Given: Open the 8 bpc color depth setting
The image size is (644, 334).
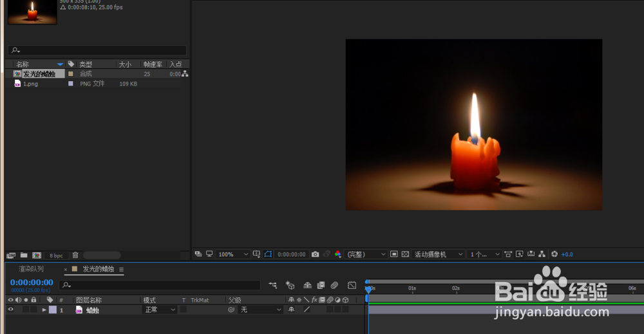Looking at the screenshot, I should 56,255.
